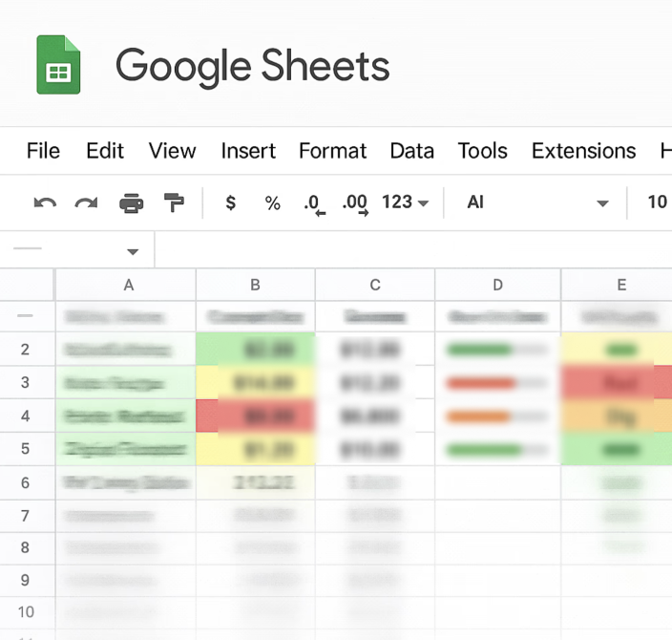672x640 pixels.
Task: Select row 4 header
Action: (x=28, y=416)
